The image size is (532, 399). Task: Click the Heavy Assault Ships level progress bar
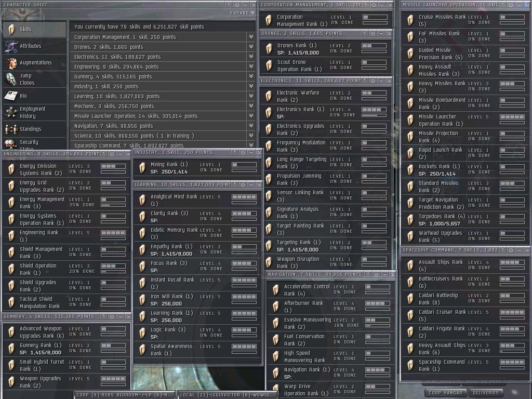(x=512, y=345)
